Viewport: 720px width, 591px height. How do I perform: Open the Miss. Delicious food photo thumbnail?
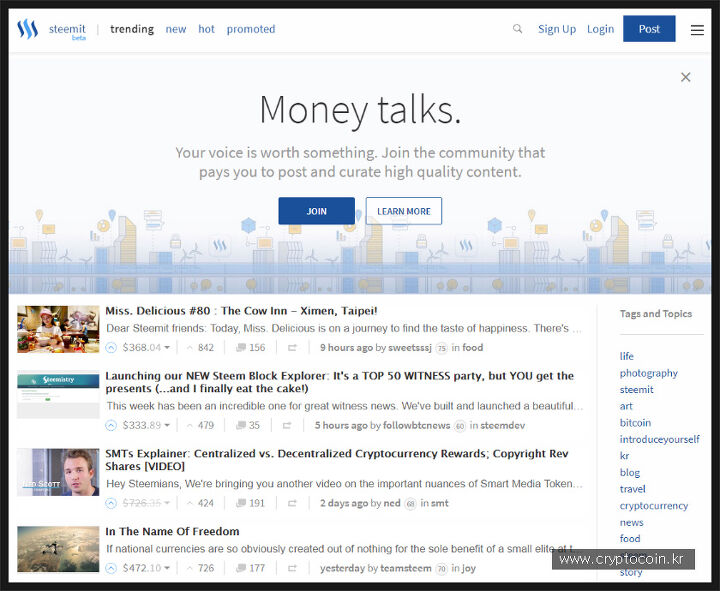(x=58, y=329)
